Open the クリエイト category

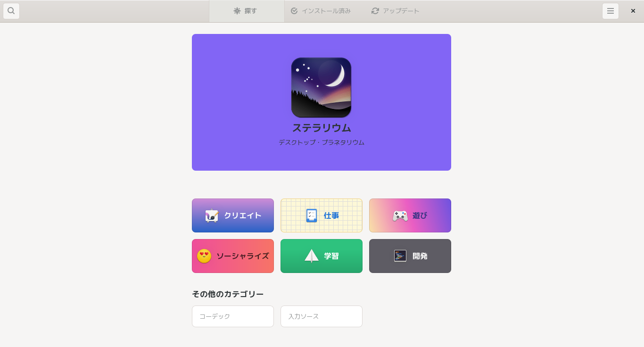pos(233,215)
